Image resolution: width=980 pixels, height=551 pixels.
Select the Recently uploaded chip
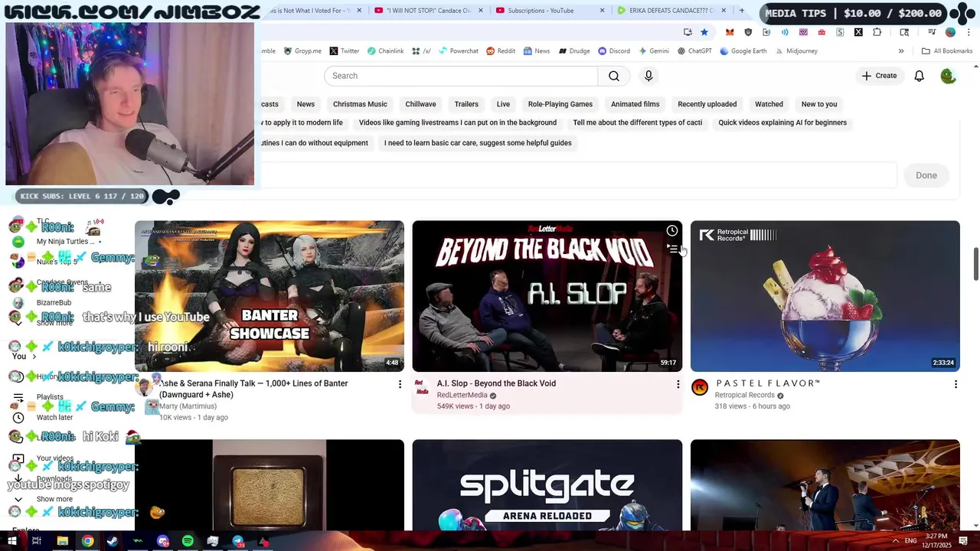(x=707, y=104)
